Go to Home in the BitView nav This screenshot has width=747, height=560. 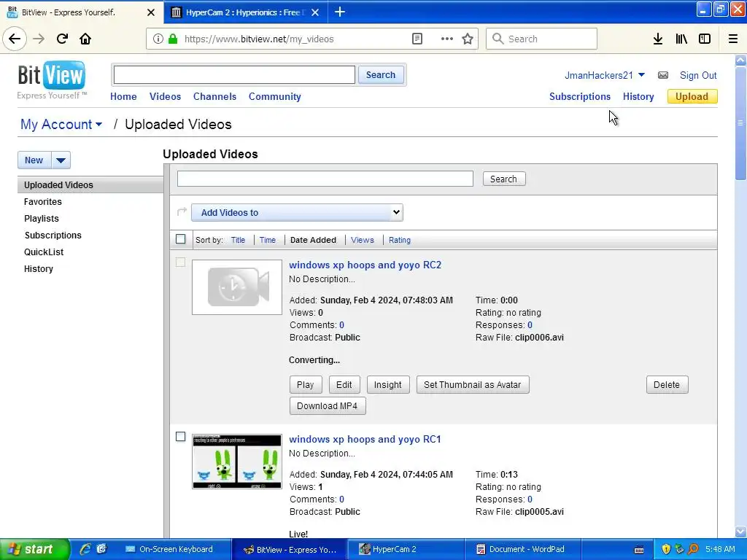tap(123, 97)
